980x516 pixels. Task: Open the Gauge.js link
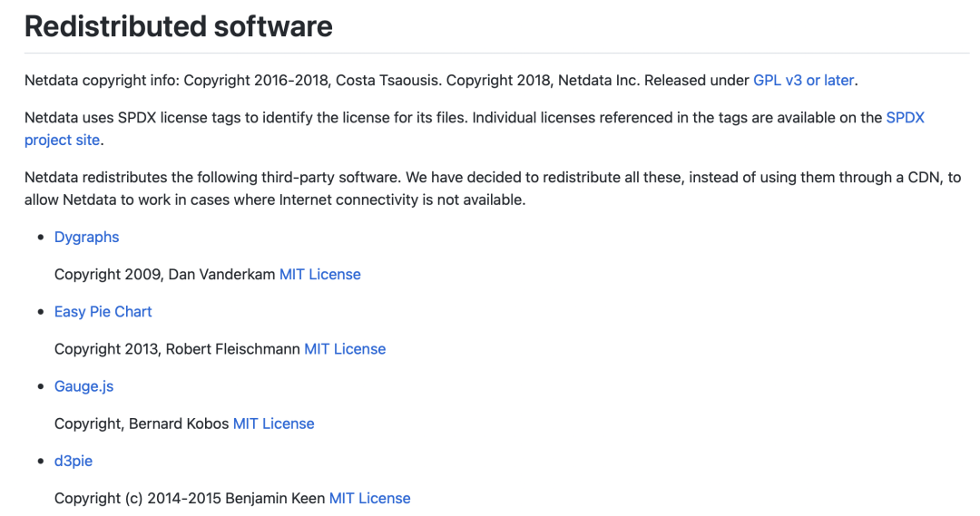click(83, 386)
